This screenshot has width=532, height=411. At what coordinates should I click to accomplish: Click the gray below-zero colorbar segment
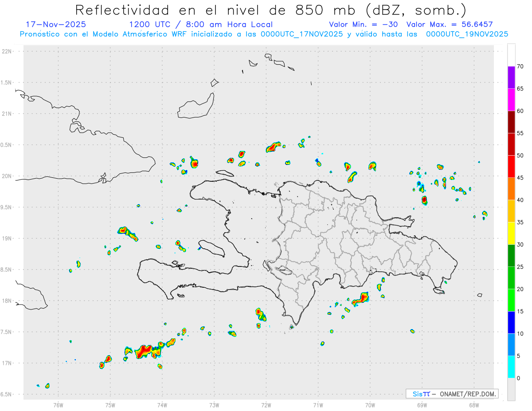click(511, 389)
